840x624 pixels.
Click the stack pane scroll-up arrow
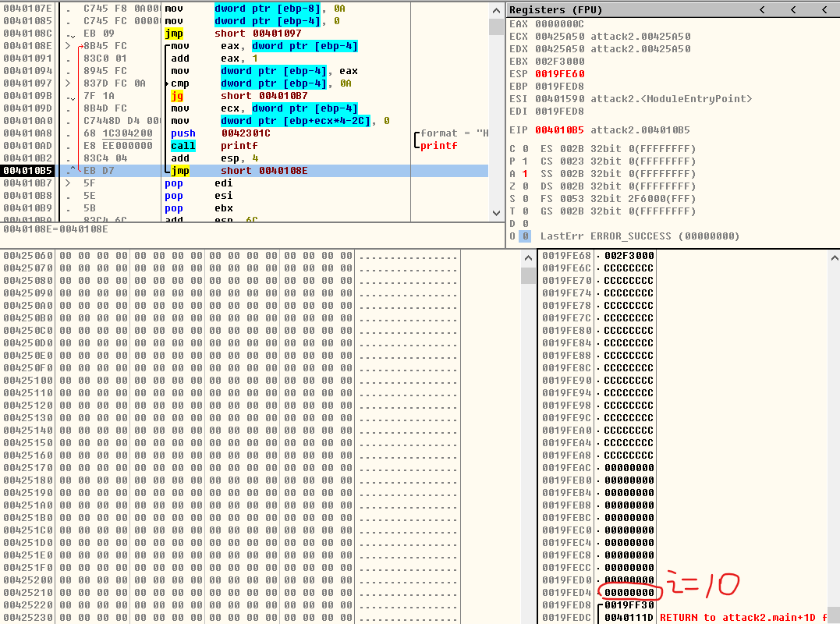[832, 257]
